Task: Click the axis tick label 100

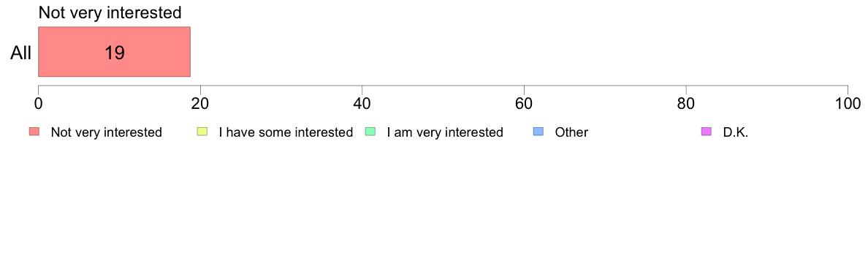Action: point(848,104)
